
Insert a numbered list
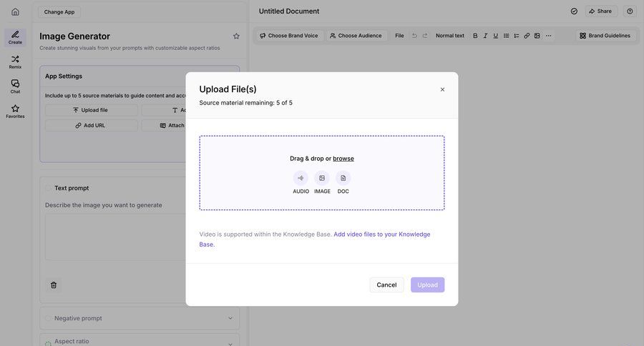pos(516,36)
